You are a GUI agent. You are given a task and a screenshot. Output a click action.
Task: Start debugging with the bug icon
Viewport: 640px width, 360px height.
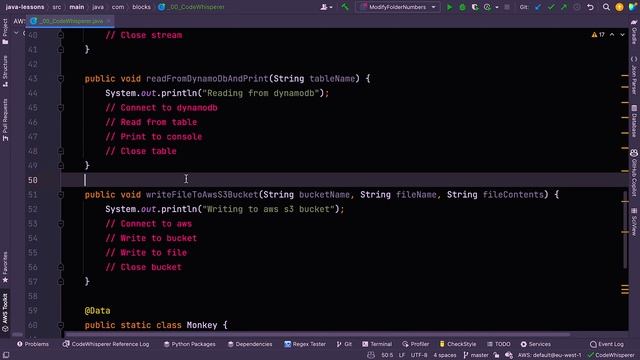pos(462,7)
